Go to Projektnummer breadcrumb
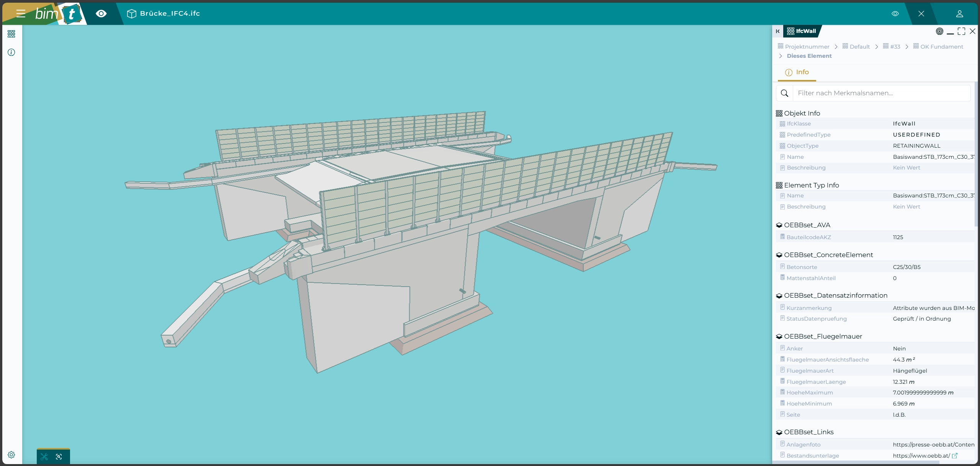The image size is (980, 466). 807,47
